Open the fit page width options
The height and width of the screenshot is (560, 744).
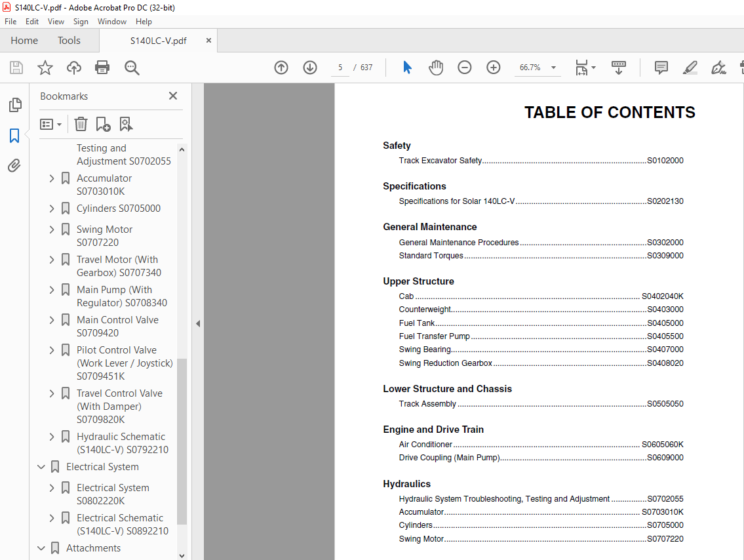tap(585, 68)
